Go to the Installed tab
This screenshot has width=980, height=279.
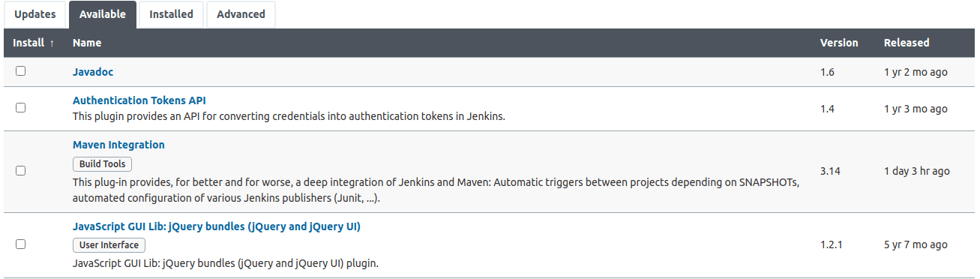click(171, 14)
